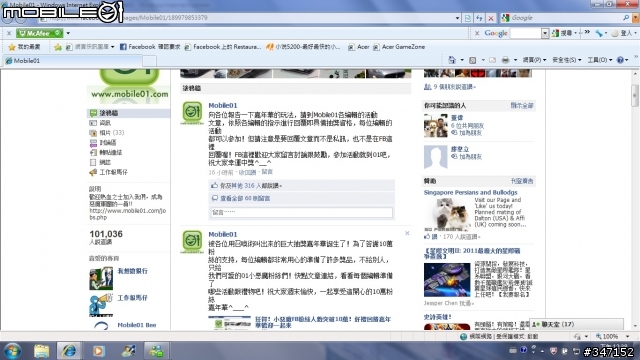The image size is (640, 360).
Task: Click the IE Home icon in command bar
Action: coord(452,60)
